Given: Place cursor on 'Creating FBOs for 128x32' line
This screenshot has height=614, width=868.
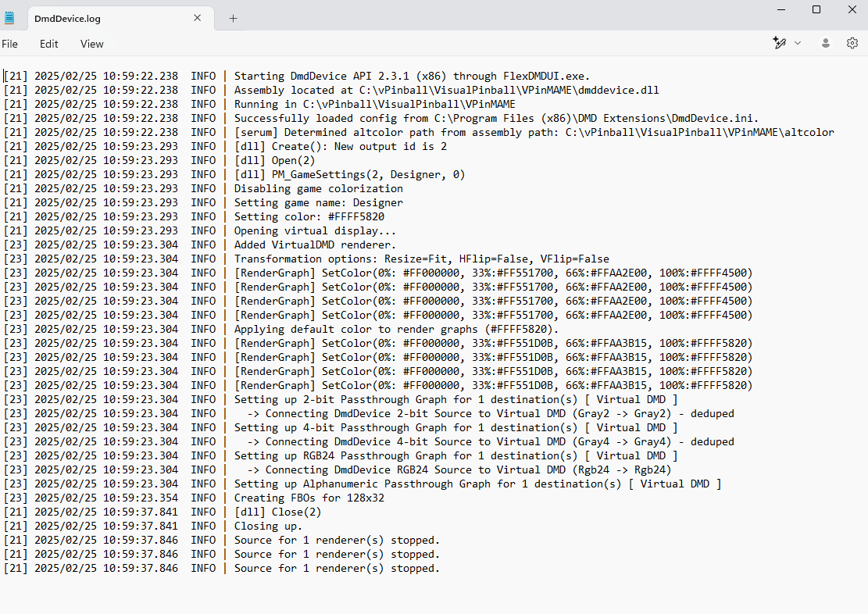Looking at the screenshot, I should pos(309,498).
